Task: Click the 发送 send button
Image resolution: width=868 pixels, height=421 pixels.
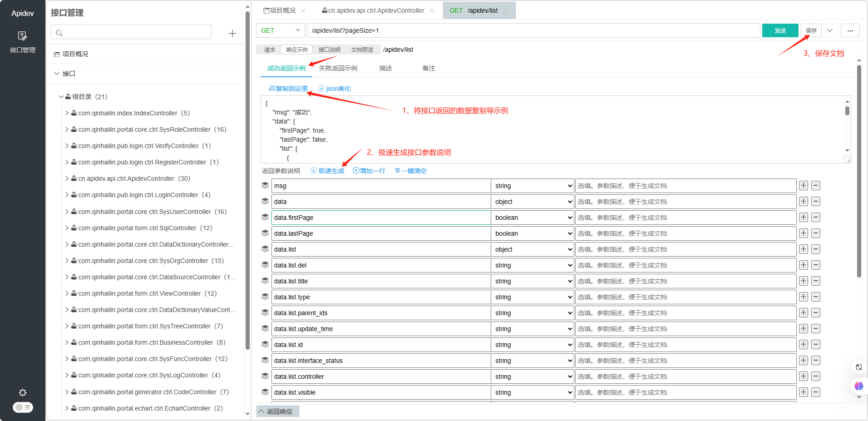Action: [780, 30]
